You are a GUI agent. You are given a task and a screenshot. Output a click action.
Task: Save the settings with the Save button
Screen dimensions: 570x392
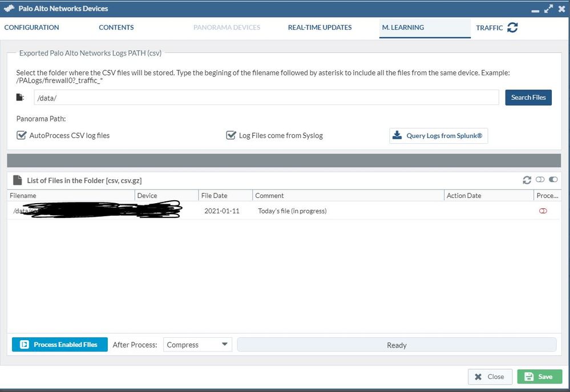[x=539, y=377]
